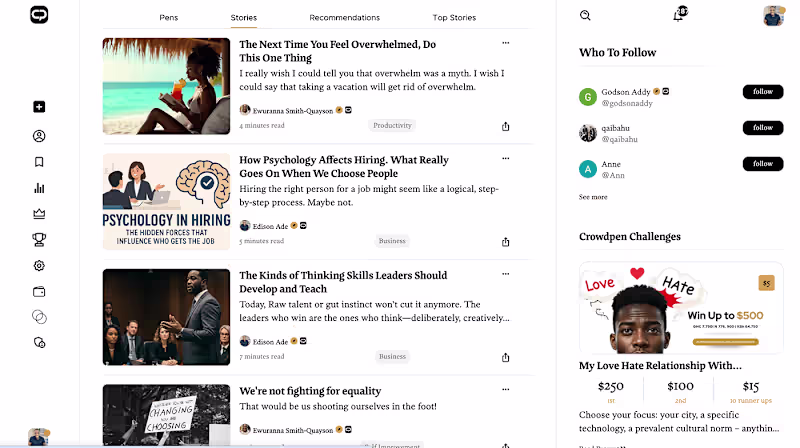Viewport: 800px width, 448px height.
Task: Open Godson Addy's profile name
Action: [x=626, y=92]
